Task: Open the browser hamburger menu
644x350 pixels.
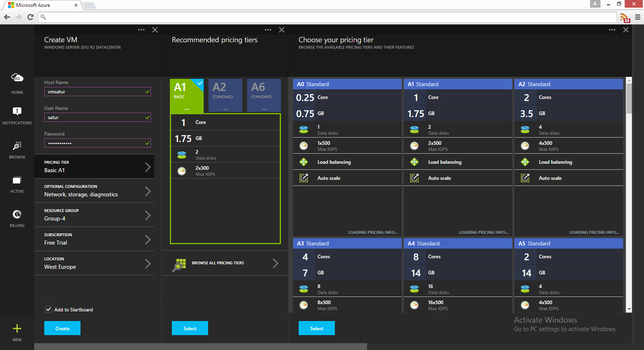Action: tap(638, 17)
